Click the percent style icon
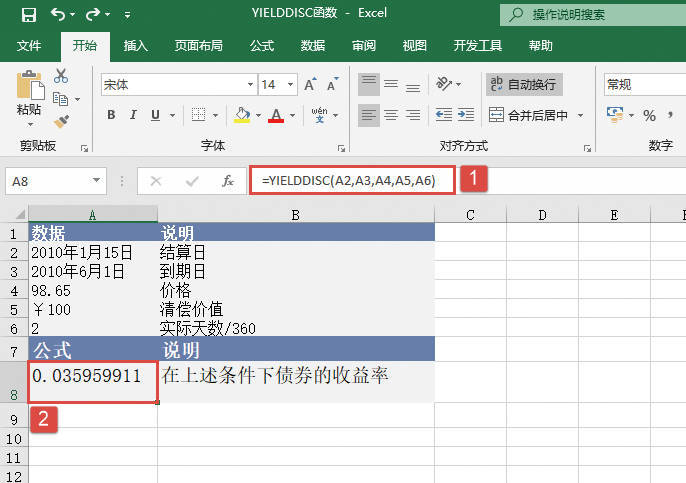 649,116
